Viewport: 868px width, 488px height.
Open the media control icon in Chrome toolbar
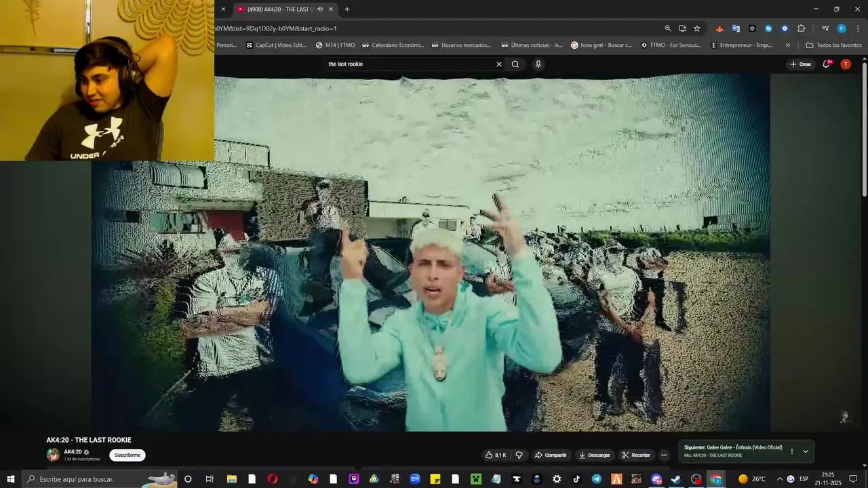[825, 28]
